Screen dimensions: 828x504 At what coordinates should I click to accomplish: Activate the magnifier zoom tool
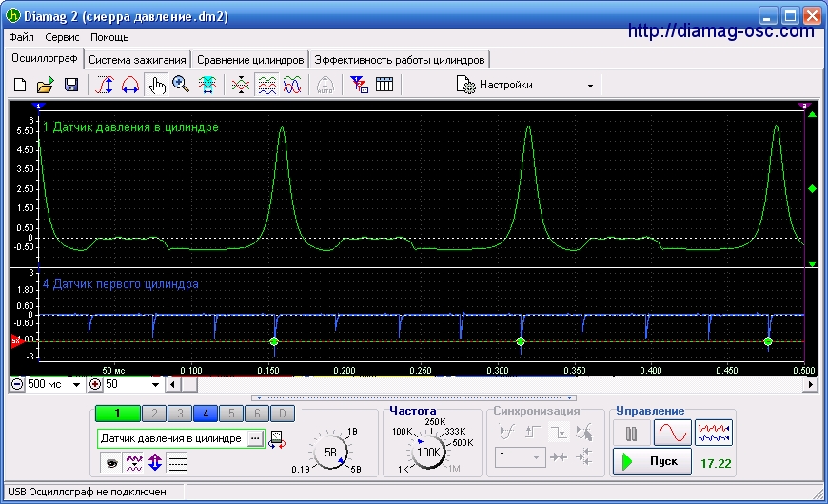point(180,86)
